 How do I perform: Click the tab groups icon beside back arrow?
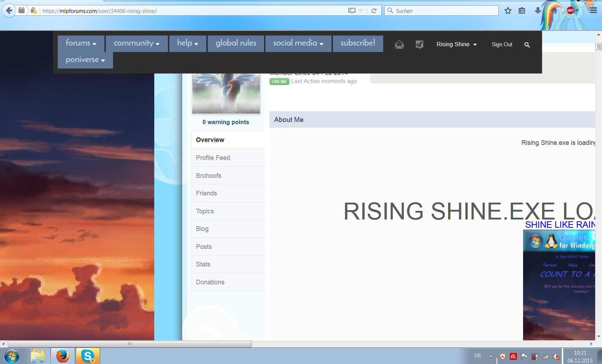(22, 10)
